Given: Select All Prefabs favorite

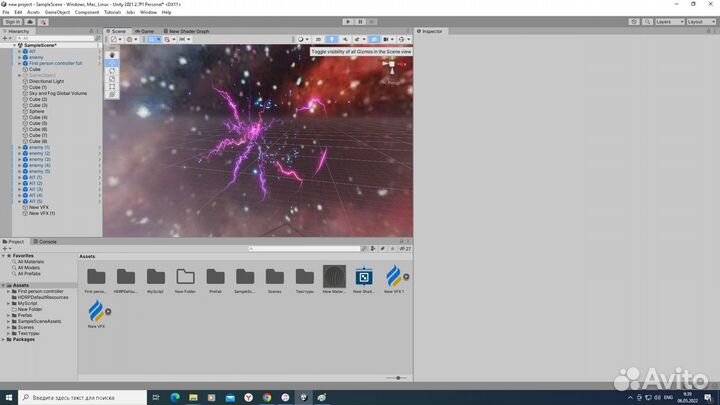Looking at the screenshot, I should pyautogui.click(x=29, y=274).
